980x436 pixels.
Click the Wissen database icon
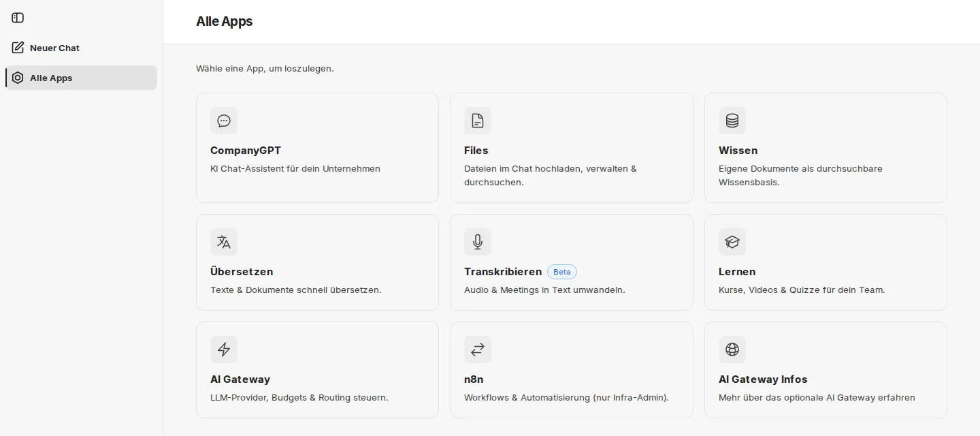tap(732, 121)
